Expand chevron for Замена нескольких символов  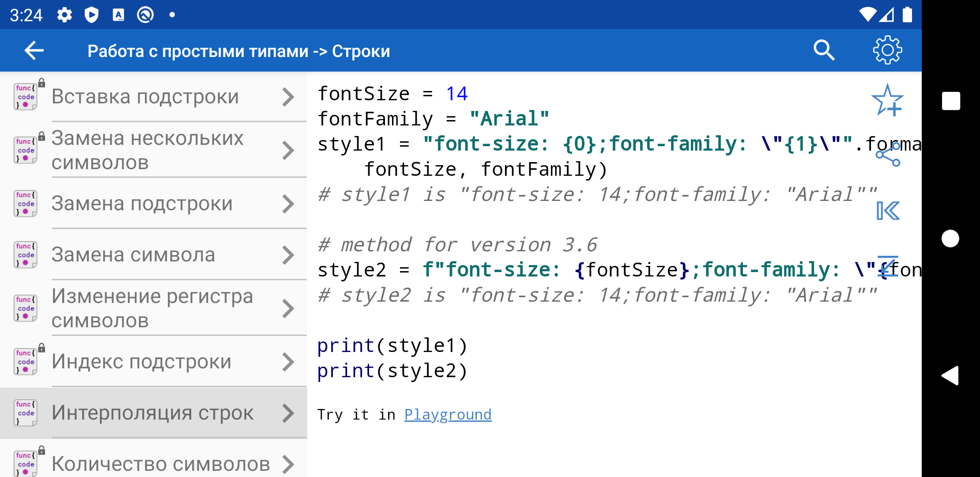coord(288,150)
